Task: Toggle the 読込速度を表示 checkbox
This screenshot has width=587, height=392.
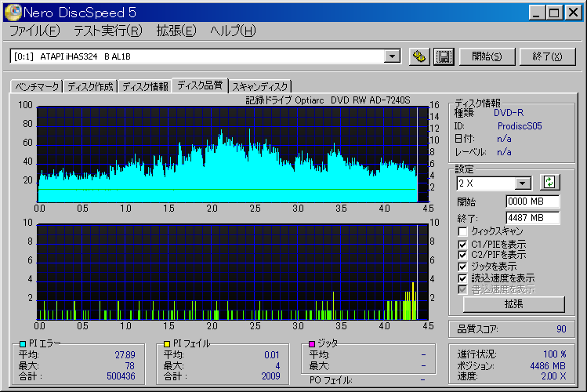Action: pyautogui.click(x=462, y=278)
